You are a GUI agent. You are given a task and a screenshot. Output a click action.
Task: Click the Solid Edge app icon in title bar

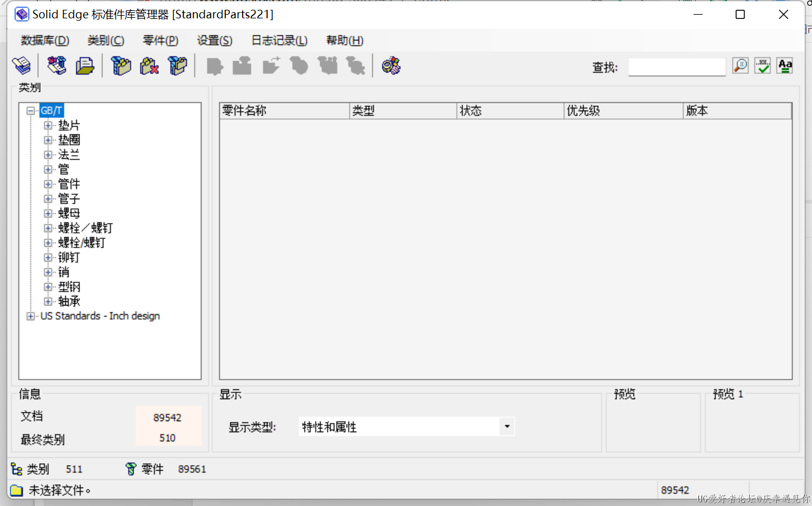pyautogui.click(x=22, y=14)
